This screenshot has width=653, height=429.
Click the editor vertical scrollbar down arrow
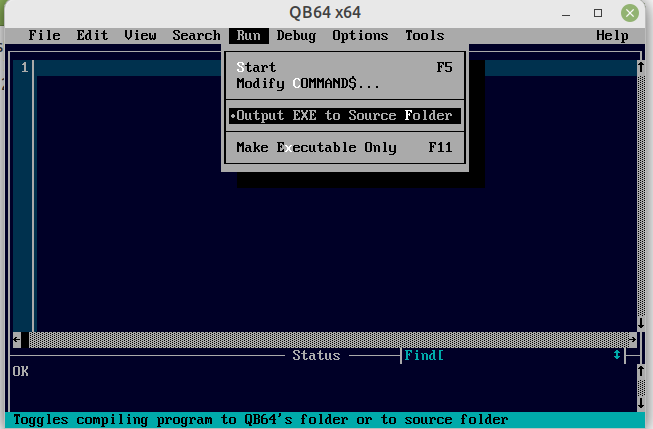click(x=641, y=324)
